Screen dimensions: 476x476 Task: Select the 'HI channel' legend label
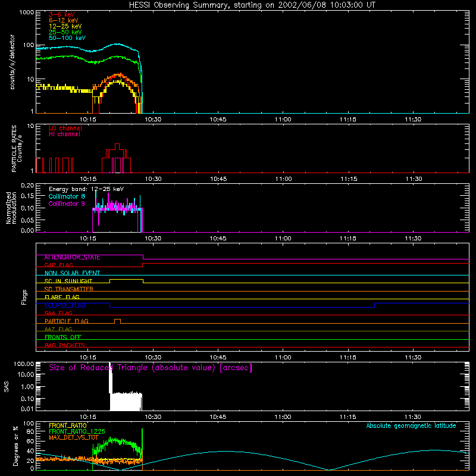[x=64, y=134]
